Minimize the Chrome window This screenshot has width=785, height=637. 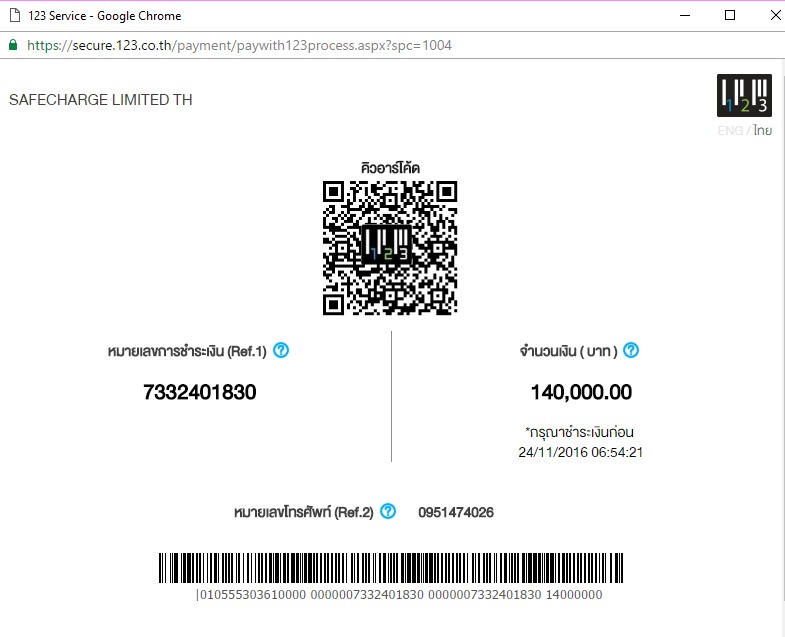[x=685, y=16]
